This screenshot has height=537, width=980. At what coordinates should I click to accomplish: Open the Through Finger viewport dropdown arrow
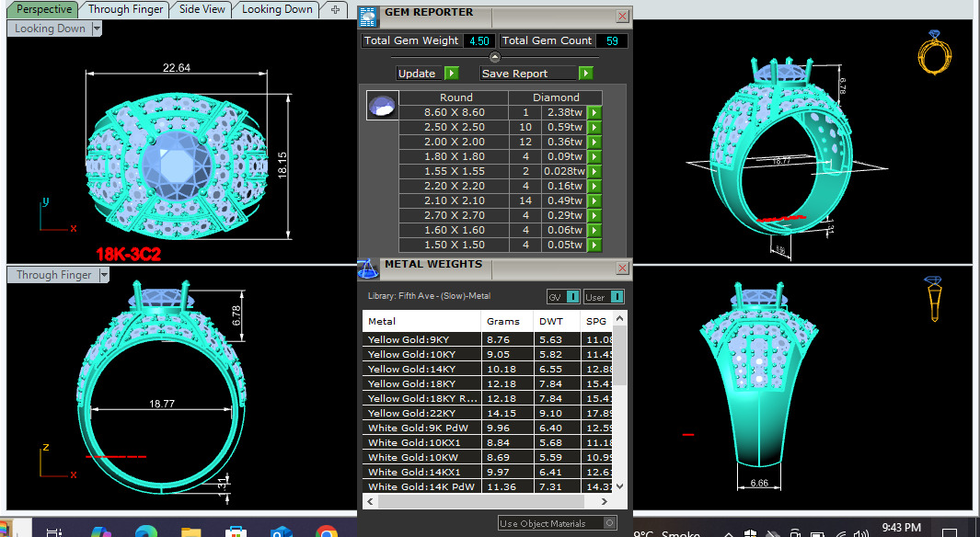click(x=104, y=275)
